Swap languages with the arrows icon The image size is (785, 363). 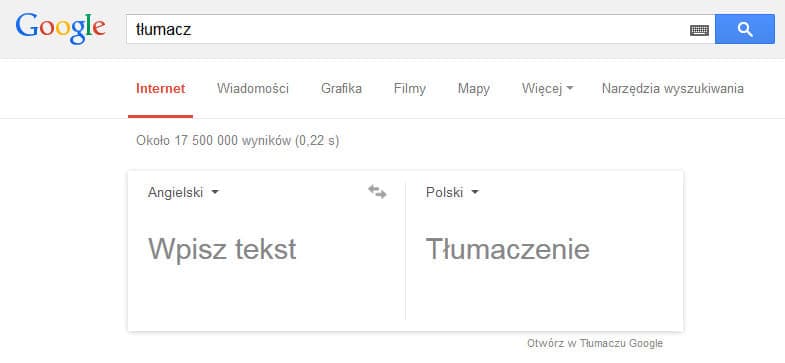(377, 192)
